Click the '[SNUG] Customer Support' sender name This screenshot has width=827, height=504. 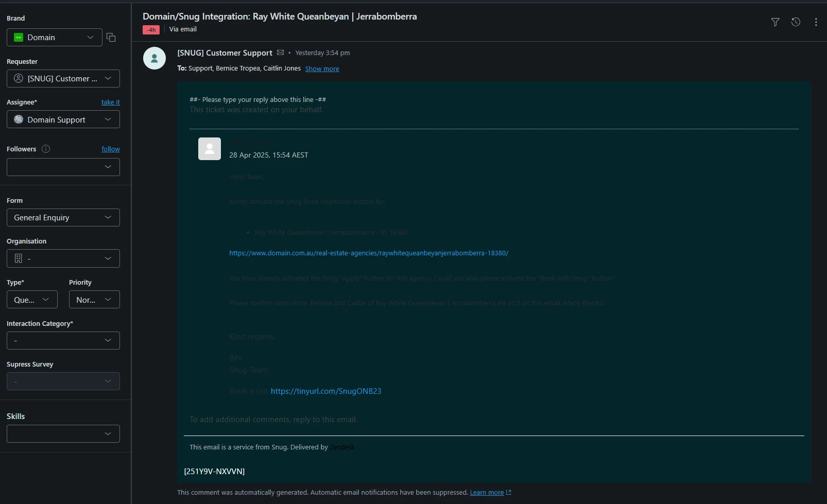coord(225,53)
